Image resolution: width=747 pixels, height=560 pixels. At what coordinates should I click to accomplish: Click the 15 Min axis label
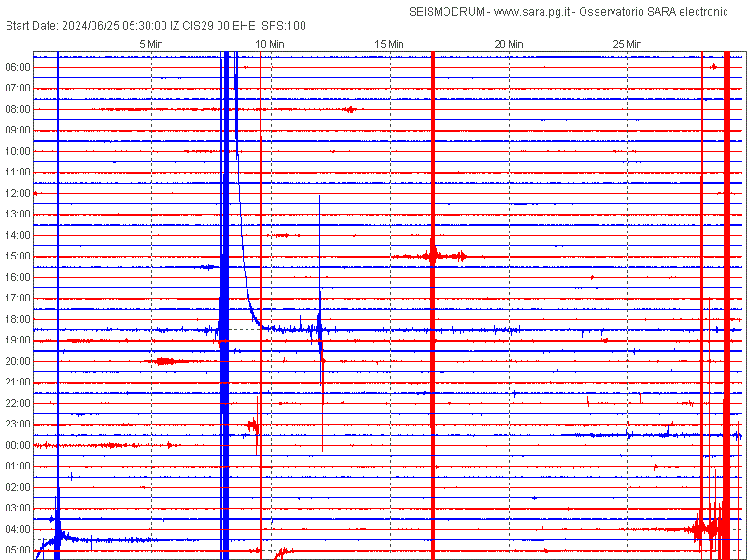pyautogui.click(x=389, y=44)
